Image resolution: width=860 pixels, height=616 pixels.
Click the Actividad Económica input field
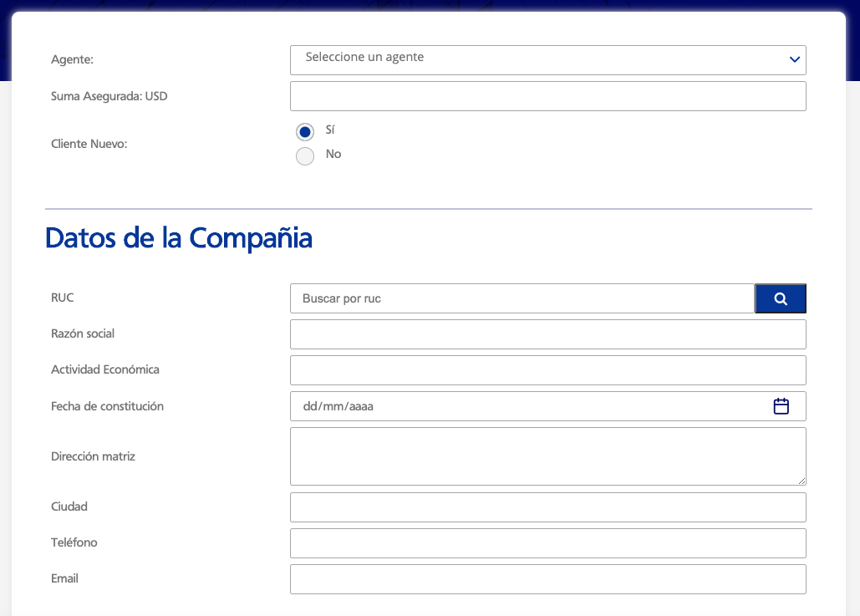548,369
